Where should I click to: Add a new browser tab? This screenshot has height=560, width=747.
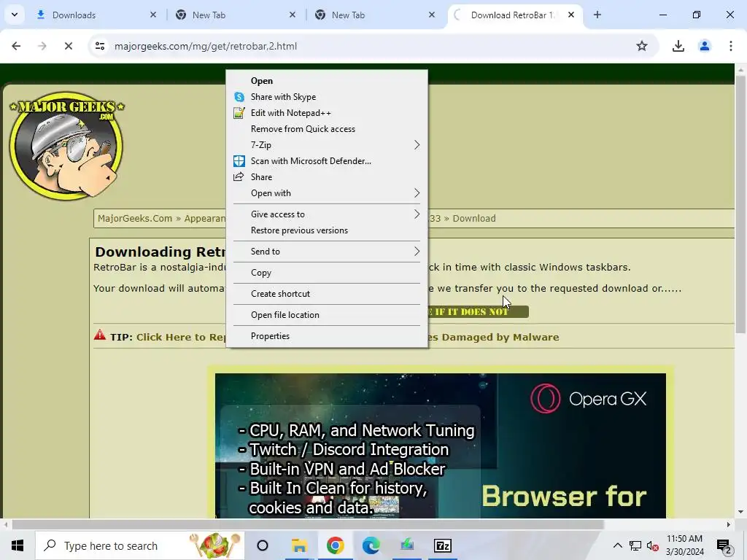pyautogui.click(x=597, y=15)
